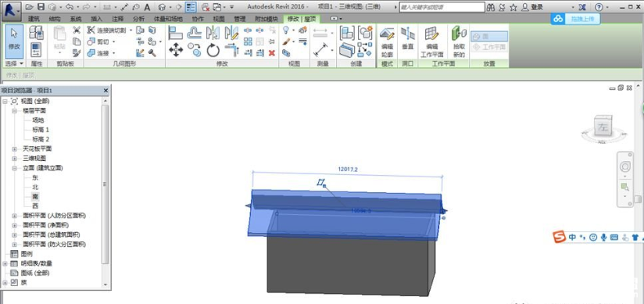Open the Cut (剪切) geometry dropdown arrow

tap(113, 42)
